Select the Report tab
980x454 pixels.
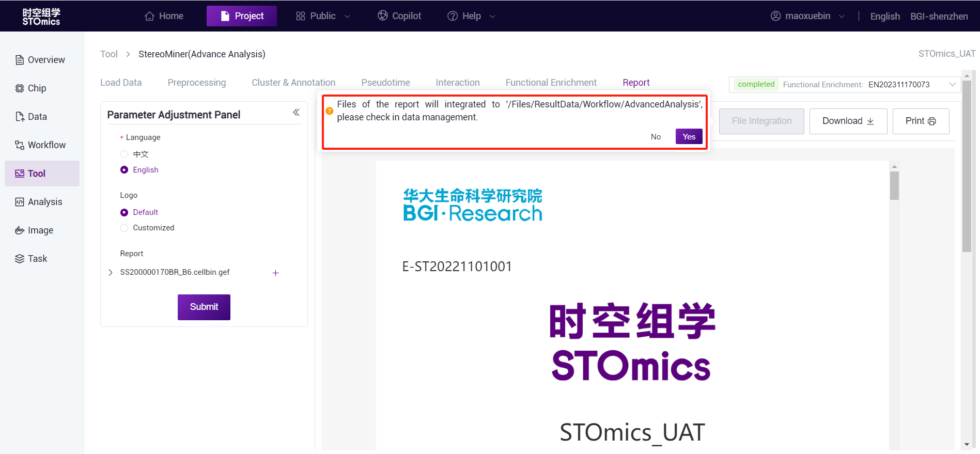point(636,83)
